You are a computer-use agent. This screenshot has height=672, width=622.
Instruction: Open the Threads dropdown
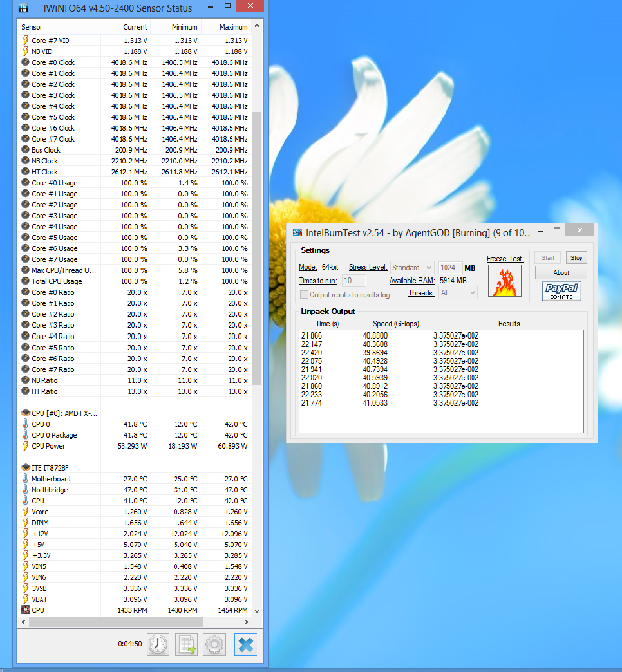point(458,293)
